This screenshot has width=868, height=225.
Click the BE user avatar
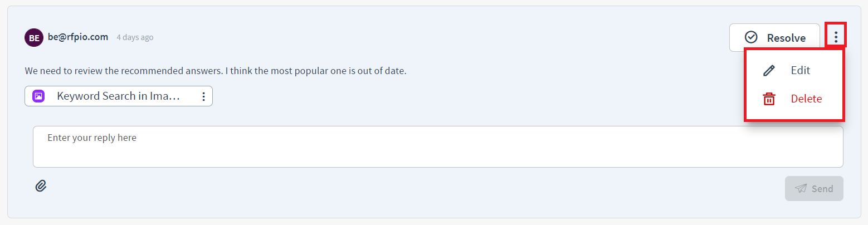coord(34,37)
